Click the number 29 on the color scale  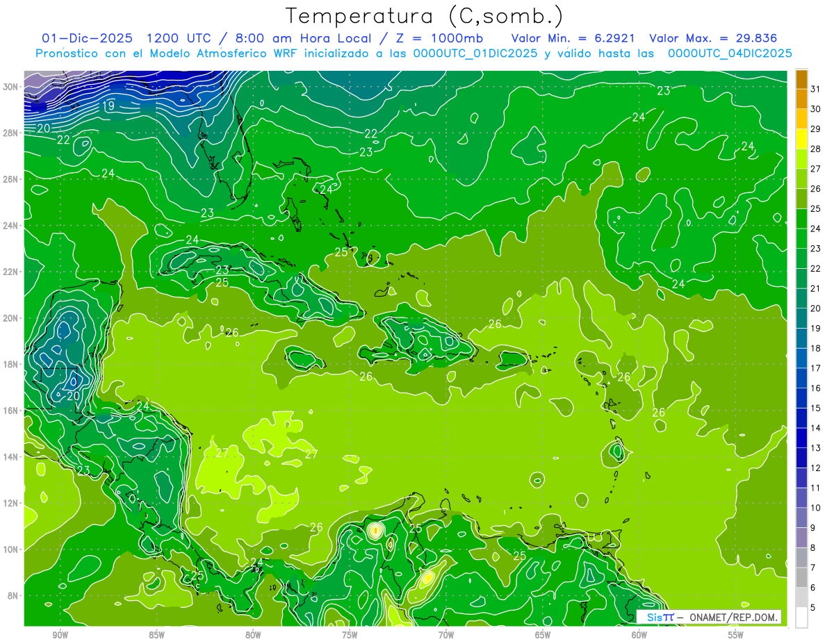[x=816, y=129]
